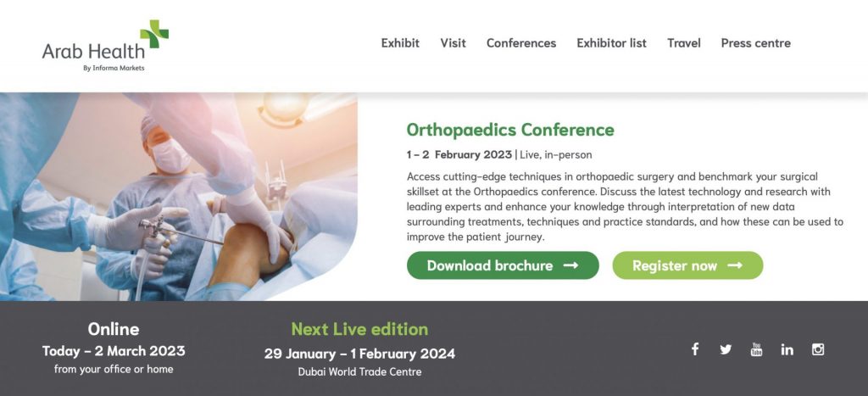Screen dimensions: 868x396
Task: Open the YouTube social icon
Action: [x=756, y=349]
